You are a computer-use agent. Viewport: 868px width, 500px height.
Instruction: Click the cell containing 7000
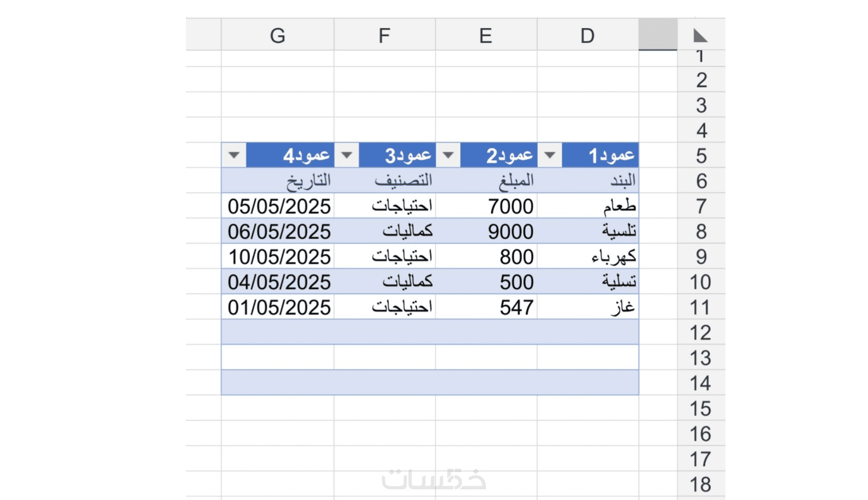(510, 206)
